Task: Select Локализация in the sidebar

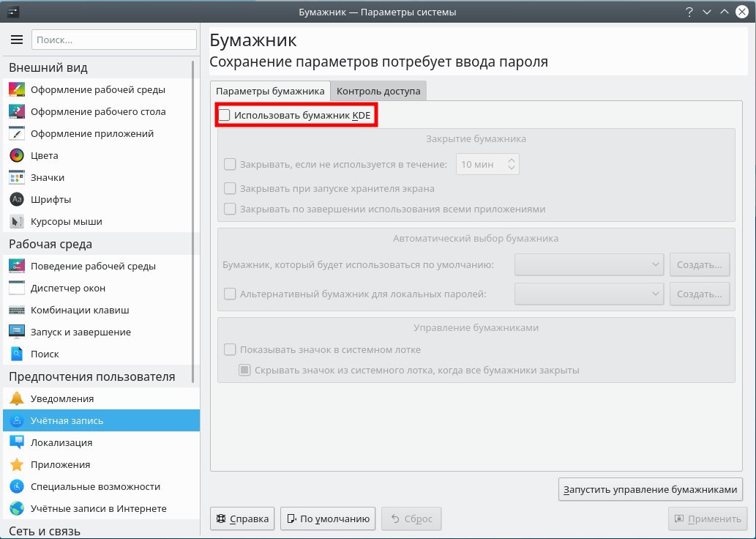Action: [x=101, y=442]
